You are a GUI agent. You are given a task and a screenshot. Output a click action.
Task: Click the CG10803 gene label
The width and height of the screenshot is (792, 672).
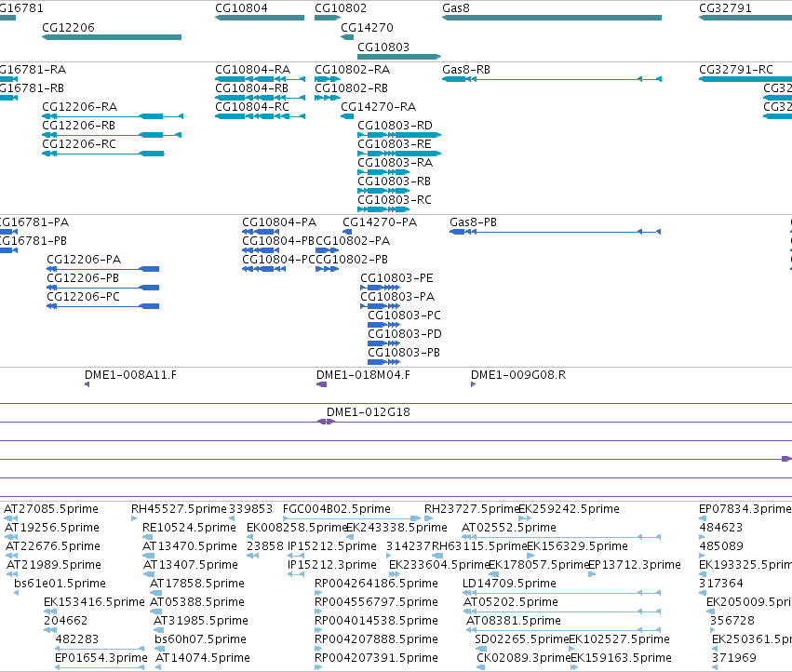click(x=383, y=47)
